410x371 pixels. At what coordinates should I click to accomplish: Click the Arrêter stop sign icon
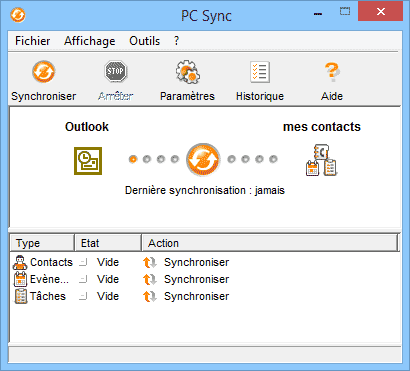coord(115,71)
